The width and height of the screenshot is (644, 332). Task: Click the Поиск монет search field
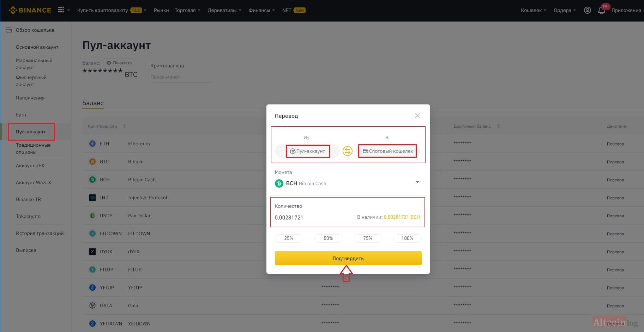click(181, 77)
